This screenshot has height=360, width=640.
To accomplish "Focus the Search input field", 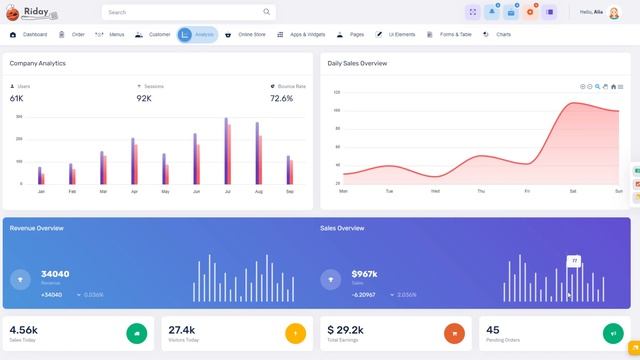I will 189,12.
